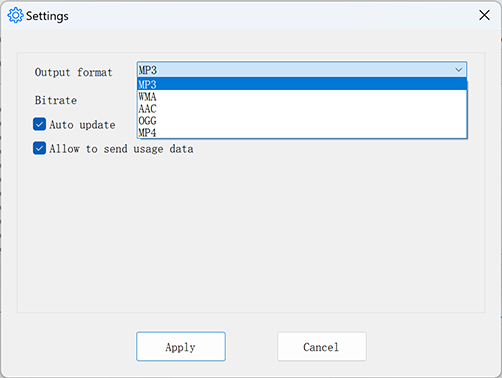Choose AAC as output format
502x378 pixels.
(x=302, y=109)
